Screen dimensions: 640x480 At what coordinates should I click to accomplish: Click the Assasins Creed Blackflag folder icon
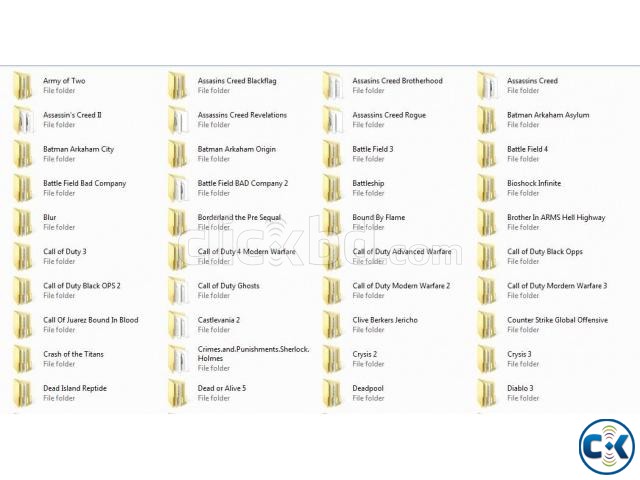[177, 86]
